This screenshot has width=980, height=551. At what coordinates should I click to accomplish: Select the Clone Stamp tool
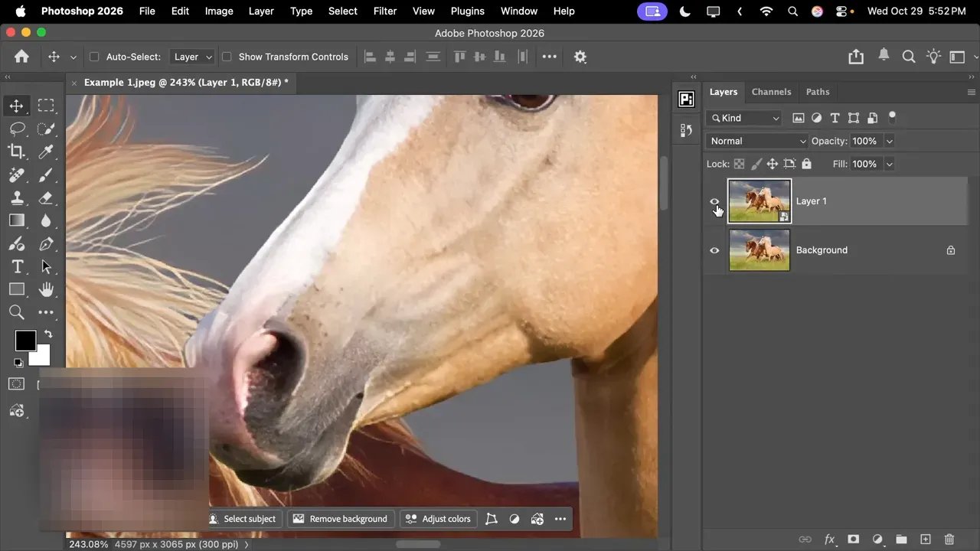(17, 197)
